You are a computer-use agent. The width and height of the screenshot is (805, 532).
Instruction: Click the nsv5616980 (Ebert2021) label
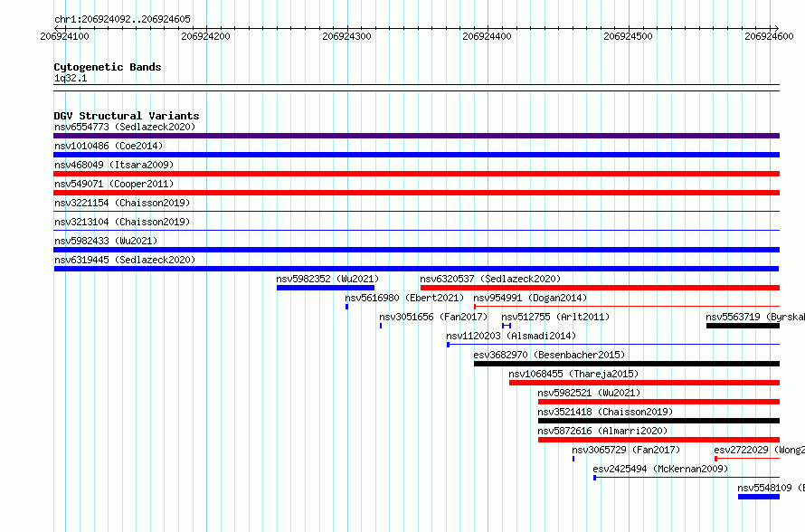pyautogui.click(x=404, y=298)
